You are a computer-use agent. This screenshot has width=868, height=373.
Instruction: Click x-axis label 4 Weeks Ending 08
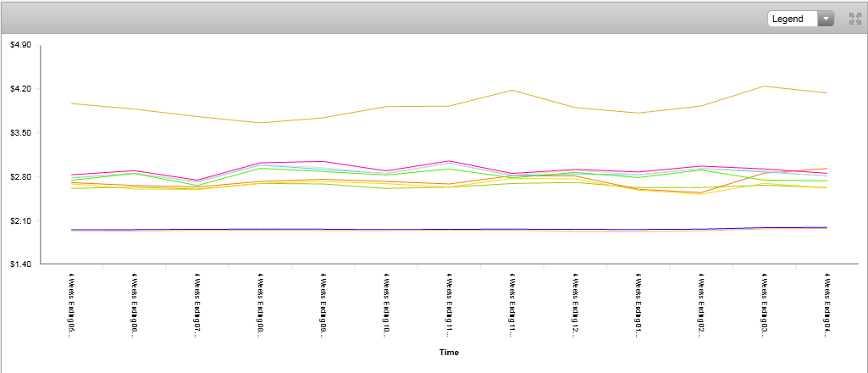(260, 305)
